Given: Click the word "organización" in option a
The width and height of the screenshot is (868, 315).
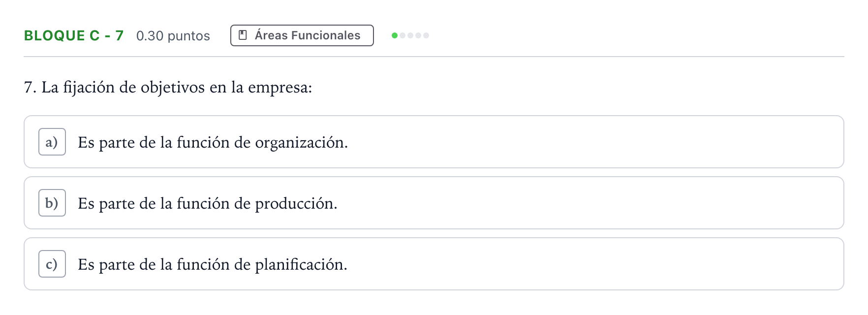Looking at the screenshot, I should pyautogui.click(x=301, y=143).
